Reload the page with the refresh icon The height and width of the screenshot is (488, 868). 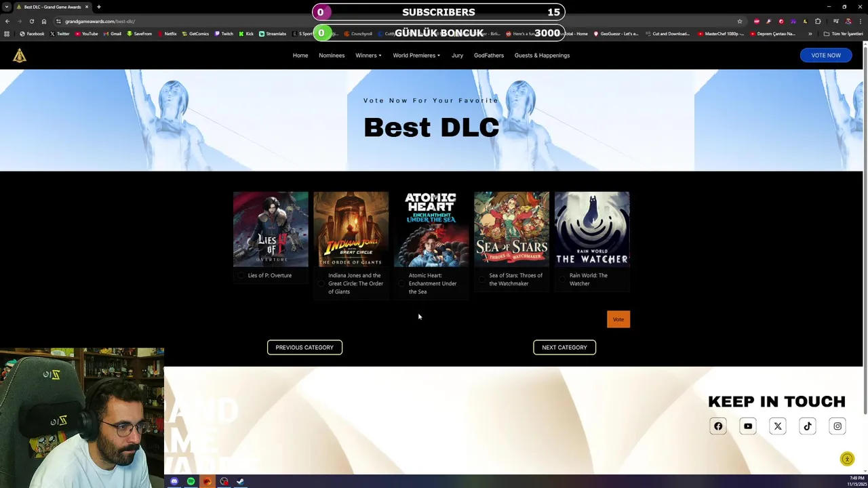click(x=31, y=21)
